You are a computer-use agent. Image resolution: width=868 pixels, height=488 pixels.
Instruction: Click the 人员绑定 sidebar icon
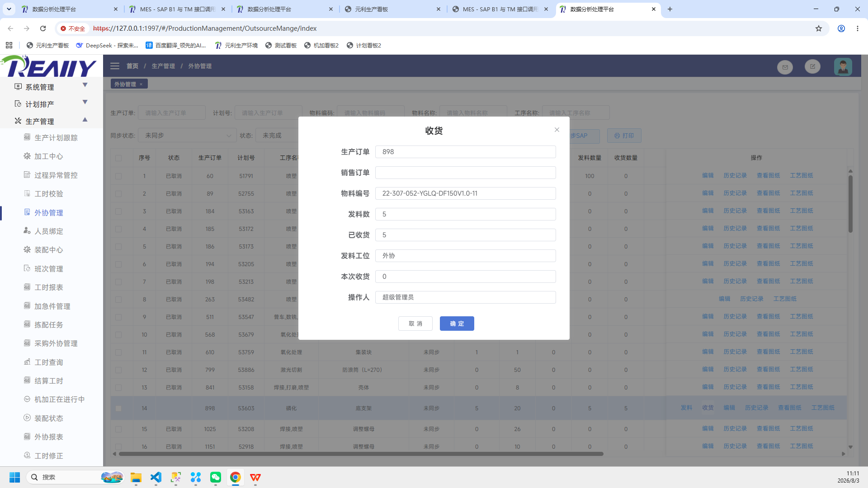click(x=27, y=231)
